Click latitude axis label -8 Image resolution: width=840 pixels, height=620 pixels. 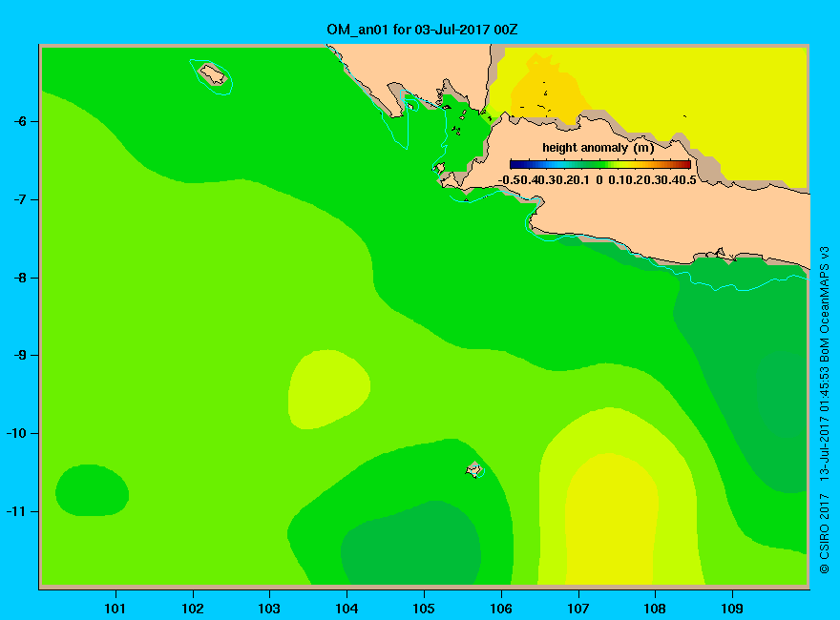[x=20, y=278]
